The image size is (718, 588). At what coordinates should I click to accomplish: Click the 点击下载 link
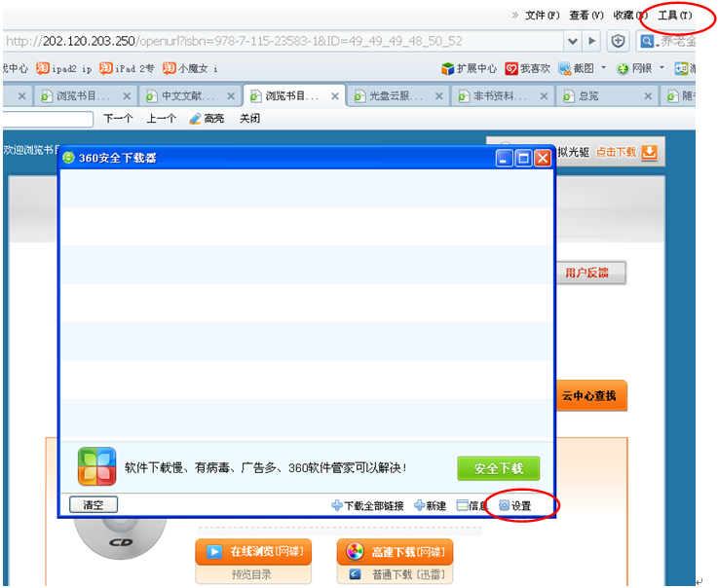tap(616, 153)
